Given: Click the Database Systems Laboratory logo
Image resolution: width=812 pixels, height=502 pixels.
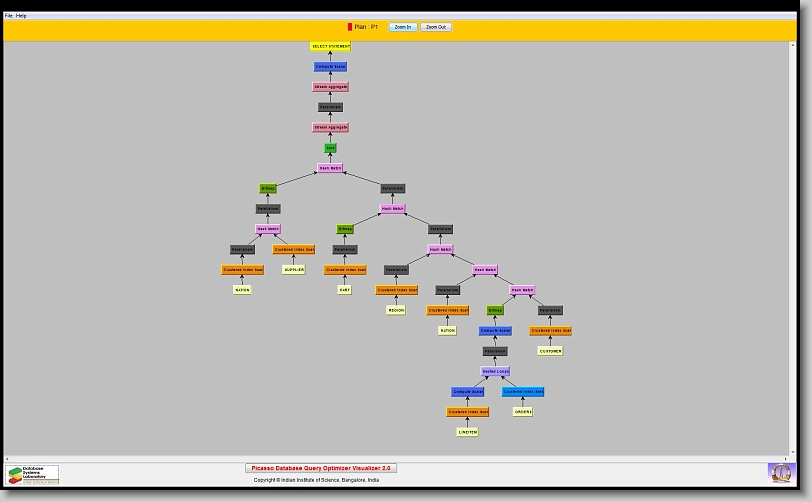Looking at the screenshot, I should click(34, 474).
